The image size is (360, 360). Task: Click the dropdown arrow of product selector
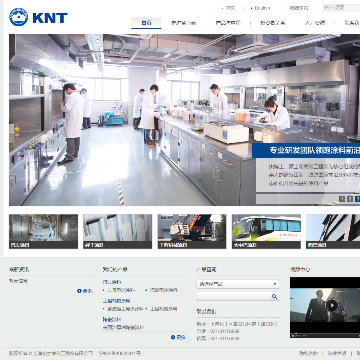pyautogui.click(x=275, y=284)
